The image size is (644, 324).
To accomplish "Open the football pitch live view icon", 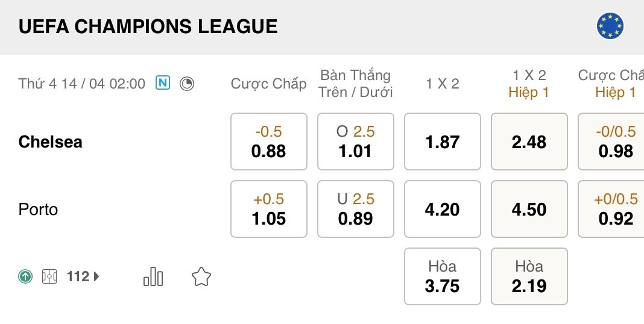I will point(49,277).
